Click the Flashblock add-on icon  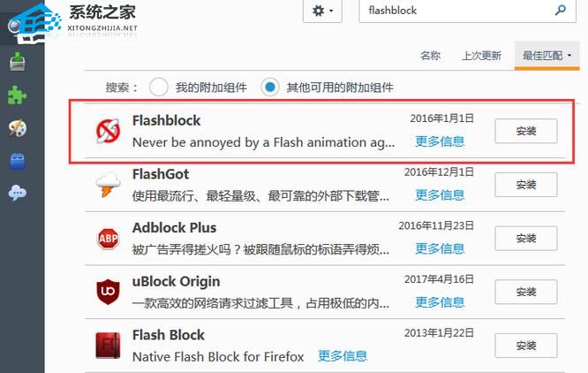pyautogui.click(x=108, y=131)
